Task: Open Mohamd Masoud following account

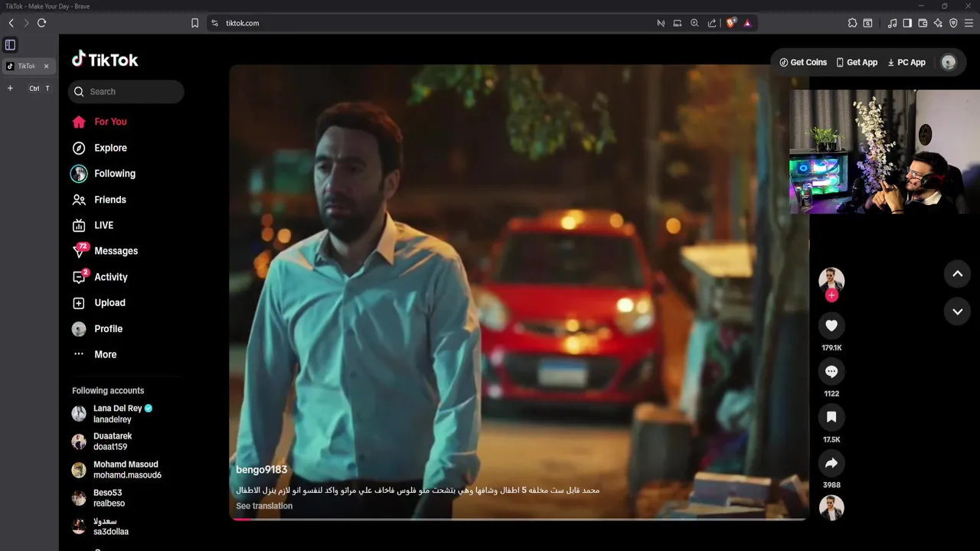Action: 116,470
